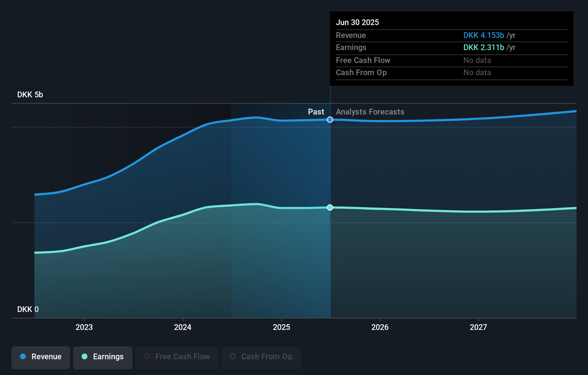The height and width of the screenshot is (375, 588).
Task: Select the earnings data point marker on the chart
Action: click(x=330, y=207)
